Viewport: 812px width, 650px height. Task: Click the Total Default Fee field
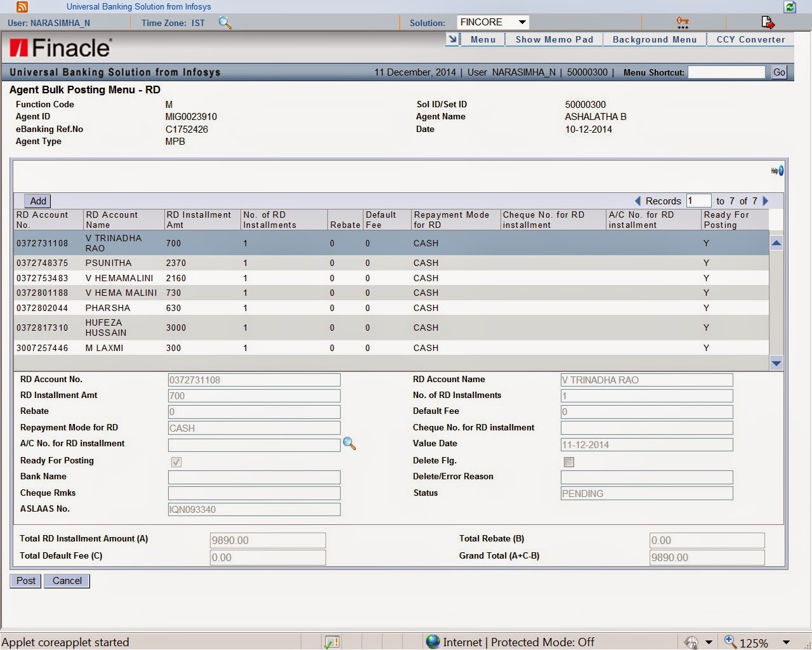coord(268,557)
